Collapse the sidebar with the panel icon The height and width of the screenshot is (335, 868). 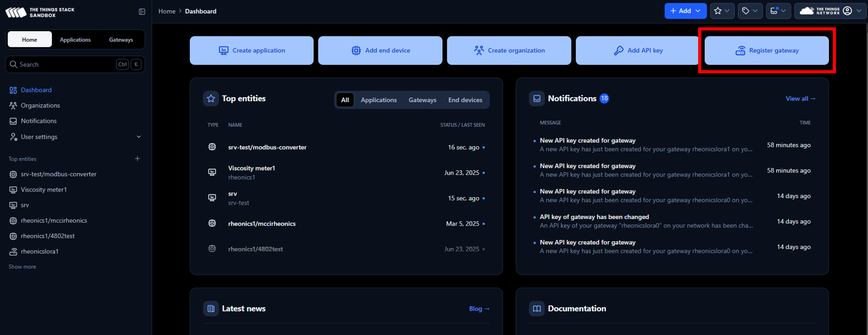(142, 11)
